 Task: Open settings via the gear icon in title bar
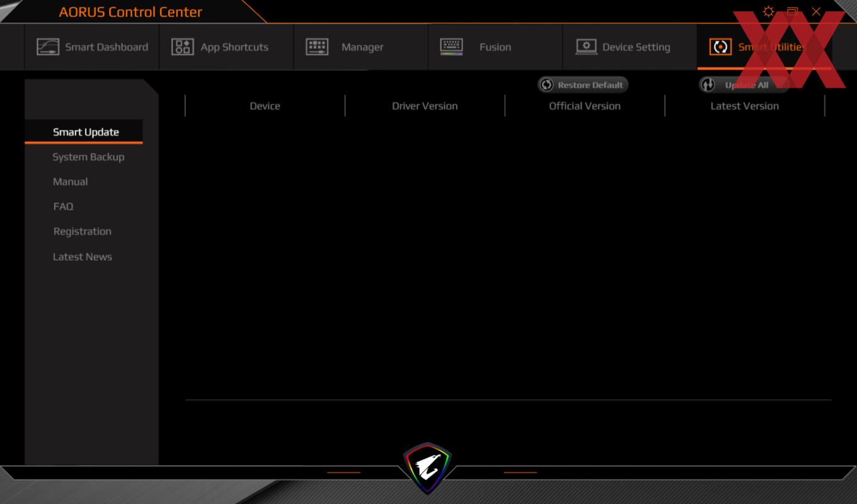(768, 11)
